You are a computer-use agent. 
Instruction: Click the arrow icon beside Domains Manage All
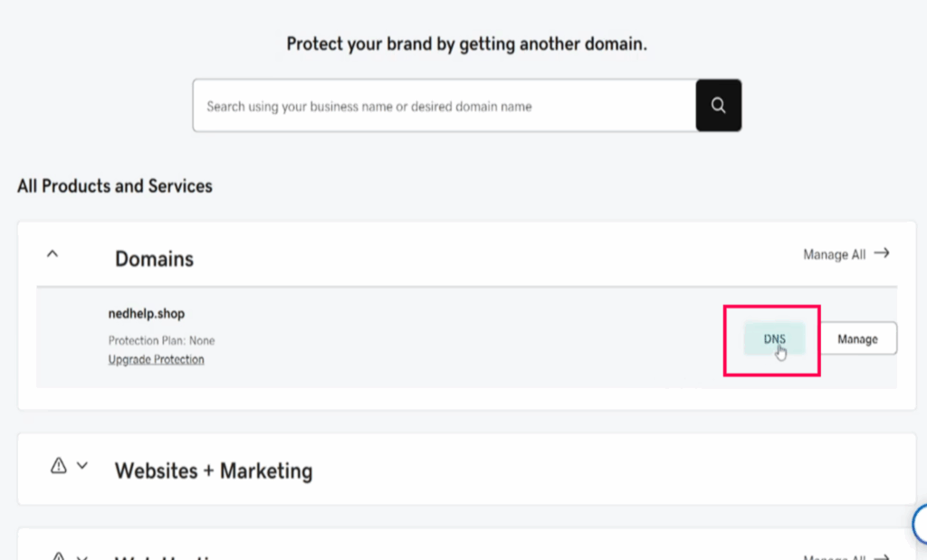(882, 254)
